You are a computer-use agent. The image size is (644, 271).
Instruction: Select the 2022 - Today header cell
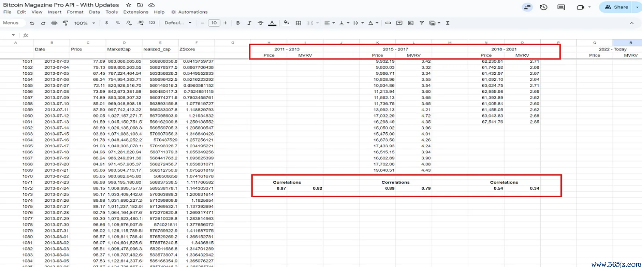tap(613, 49)
